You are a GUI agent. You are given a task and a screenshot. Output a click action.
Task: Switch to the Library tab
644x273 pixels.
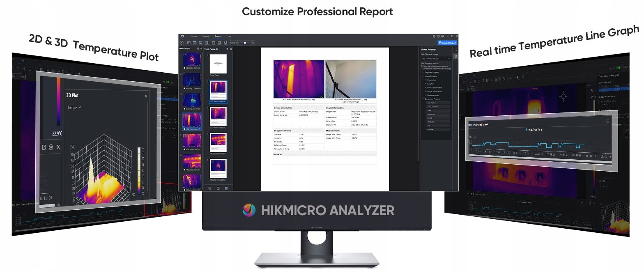(x=194, y=36)
